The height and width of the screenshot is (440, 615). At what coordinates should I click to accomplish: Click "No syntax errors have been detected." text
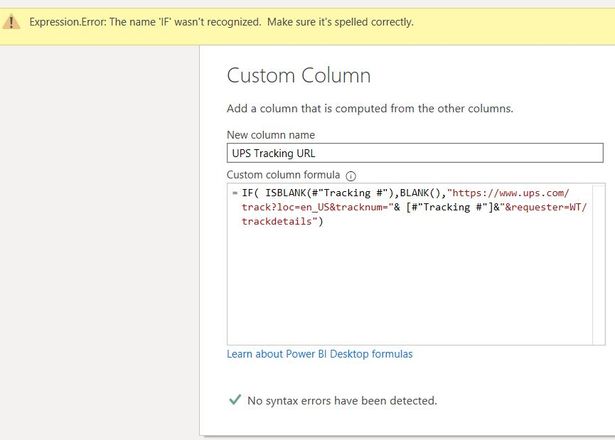(x=342, y=401)
